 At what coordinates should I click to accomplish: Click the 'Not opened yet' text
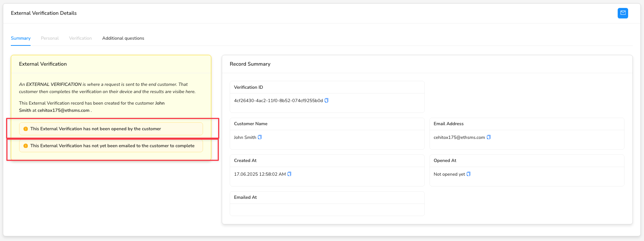pos(449,174)
